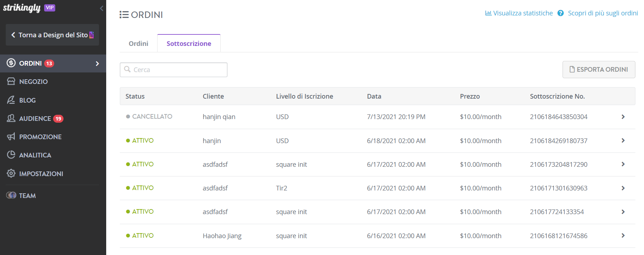Collapse the sidebar with the arrow
This screenshot has width=644, height=255.
(x=102, y=8)
